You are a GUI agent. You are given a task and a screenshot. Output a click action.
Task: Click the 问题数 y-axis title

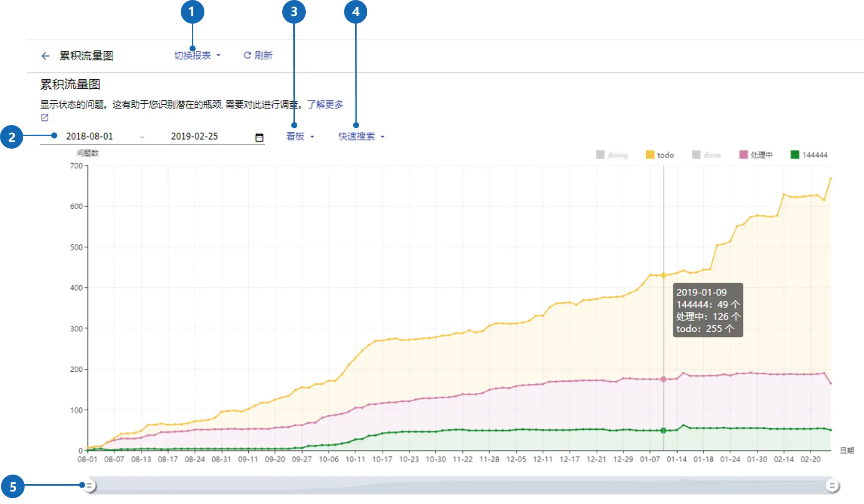click(x=87, y=153)
